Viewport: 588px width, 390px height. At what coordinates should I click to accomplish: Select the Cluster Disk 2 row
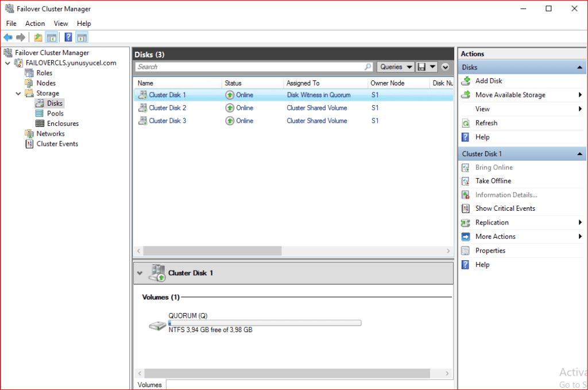coord(293,108)
